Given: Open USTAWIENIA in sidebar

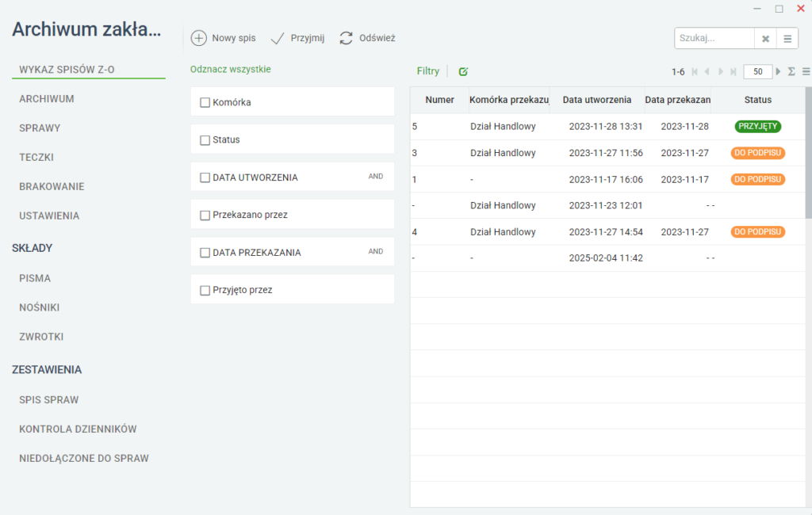Looking at the screenshot, I should [49, 216].
